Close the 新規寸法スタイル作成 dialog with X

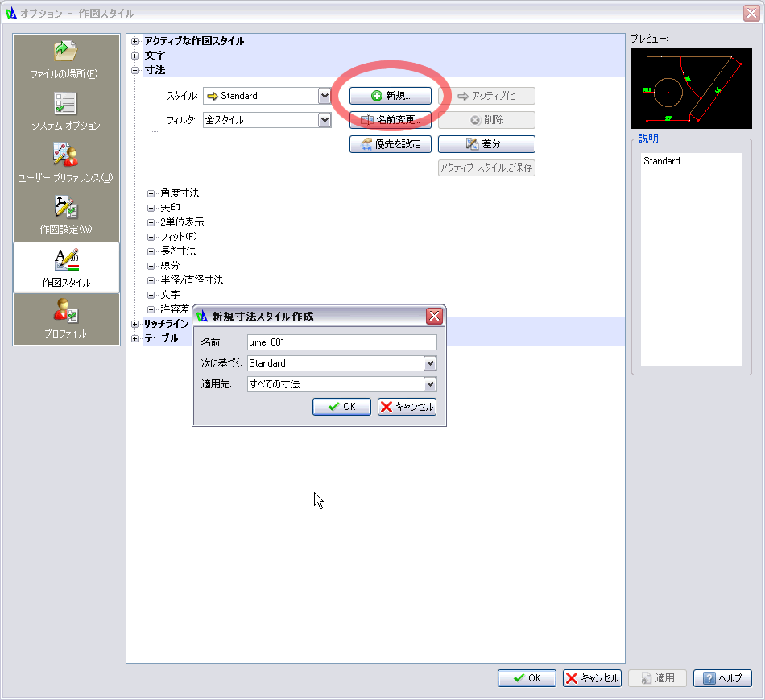click(x=434, y=317)
